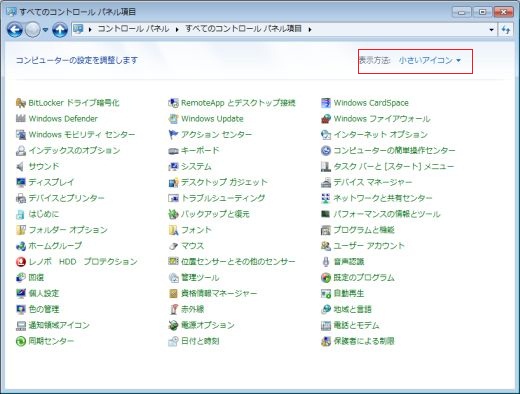Image resolution: width=520 pixels, height=394 pixels.
Task: Click the サウンド speaker icon
Action: (x=21, y=166)
